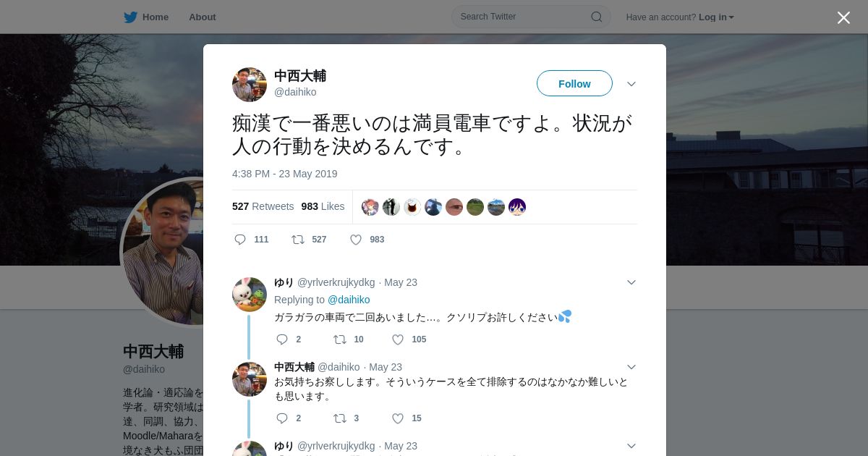Go to the Home tab
The height and width of the screenshot is (456, 868).
coord(146,17)
